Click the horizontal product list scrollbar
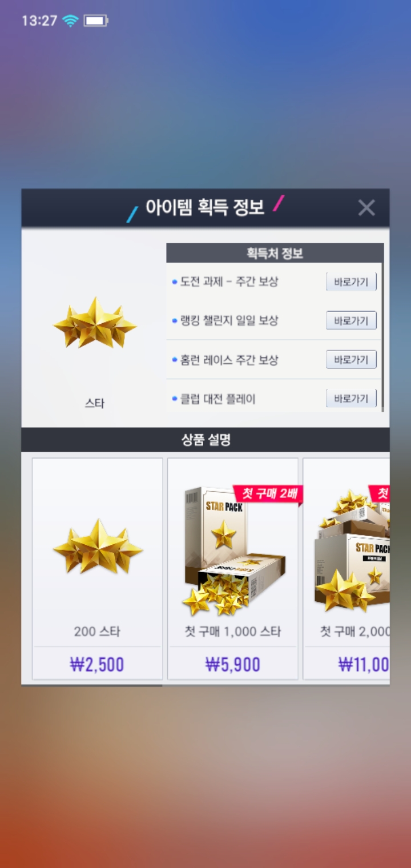 pyautogui.click(x=92, y=685)
